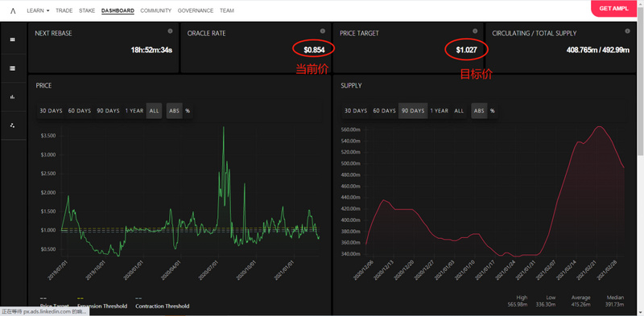Screen dimensions: 644x316
Task: Click the GET AMPL button
Action: (613, 8)
